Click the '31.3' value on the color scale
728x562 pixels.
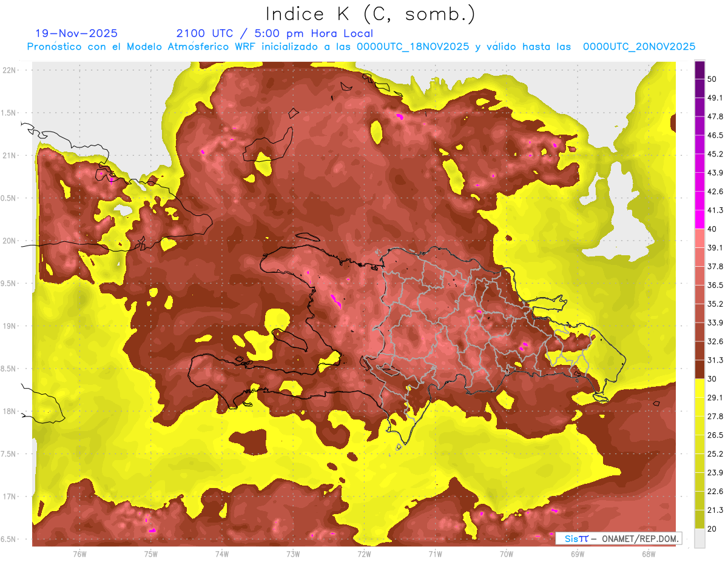(715, 360)
